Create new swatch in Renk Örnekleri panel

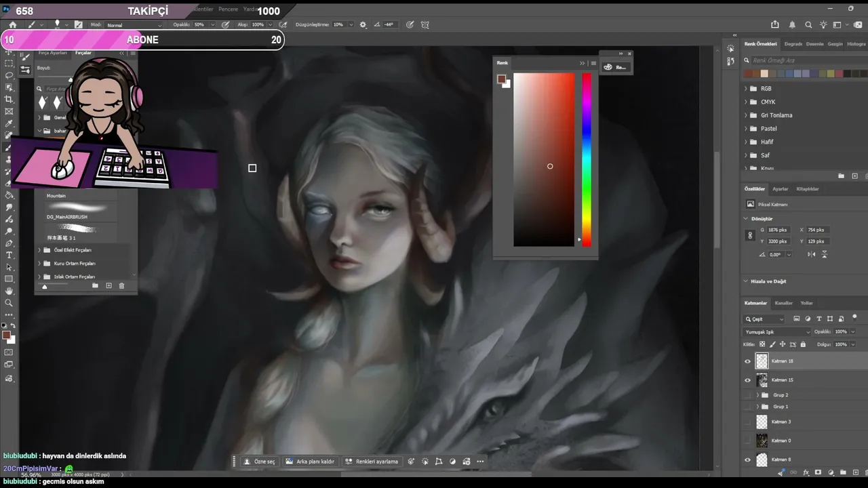click(854, 176)
